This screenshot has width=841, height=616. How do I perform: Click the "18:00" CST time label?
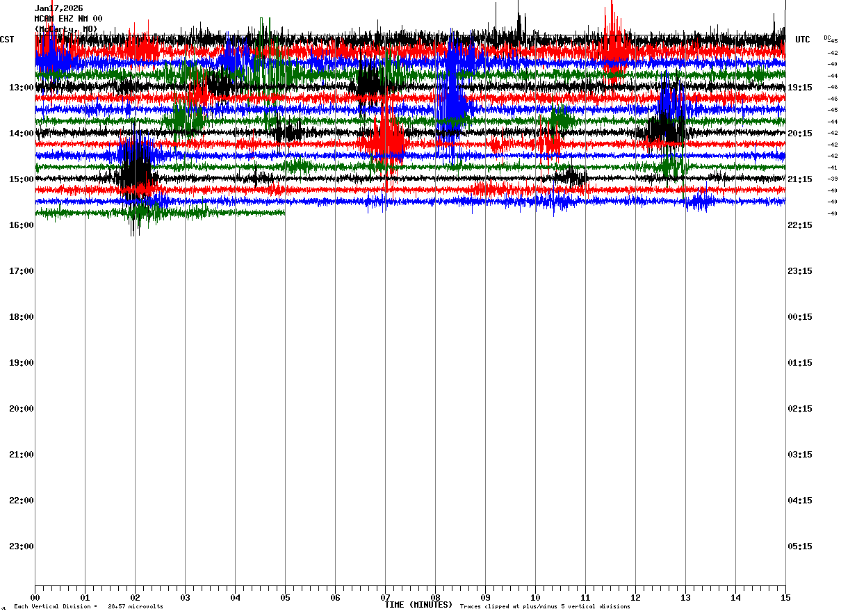(x=22, y=317)
